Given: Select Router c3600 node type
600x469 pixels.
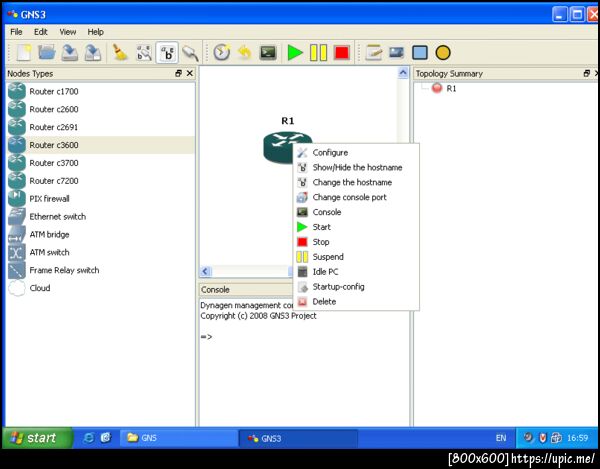Looking at the screenshot, I should tap(100, 145).
